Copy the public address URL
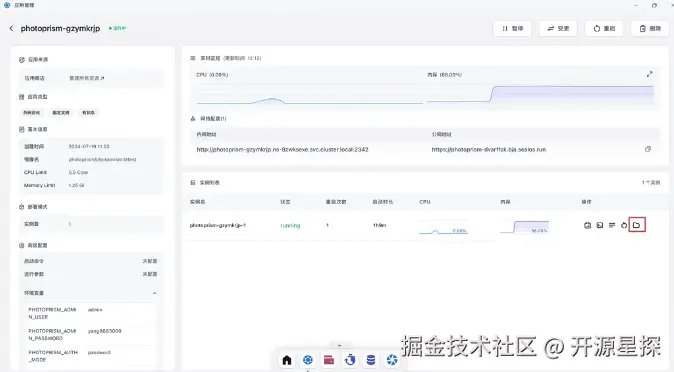The image size is (674, 372). click(x=648, y=149)
